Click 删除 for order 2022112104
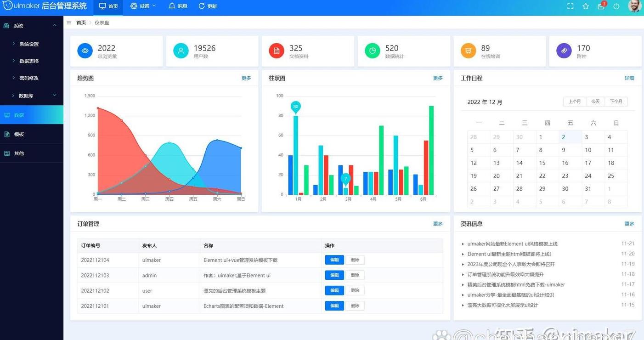Screen dimensions: 644x340 pyautogui.click(x=355, y=260)
